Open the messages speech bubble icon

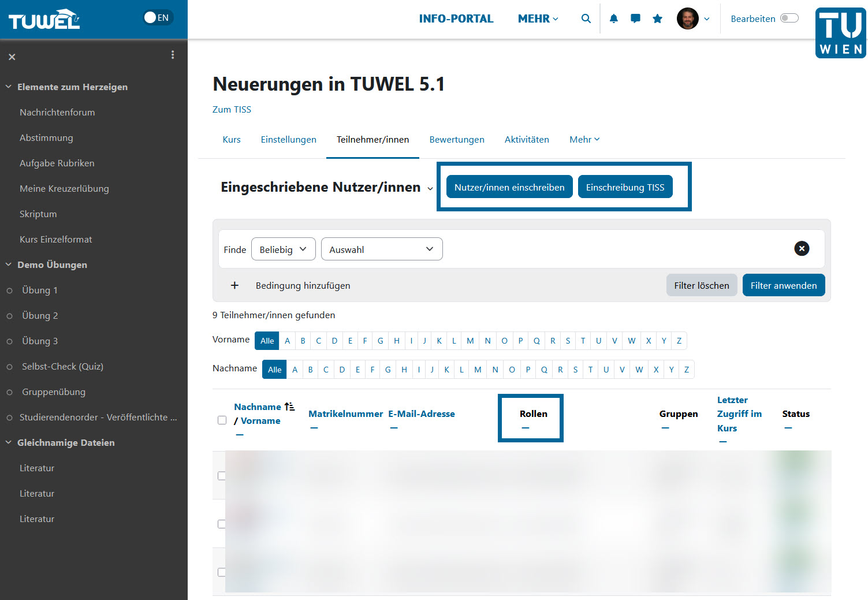635,18
